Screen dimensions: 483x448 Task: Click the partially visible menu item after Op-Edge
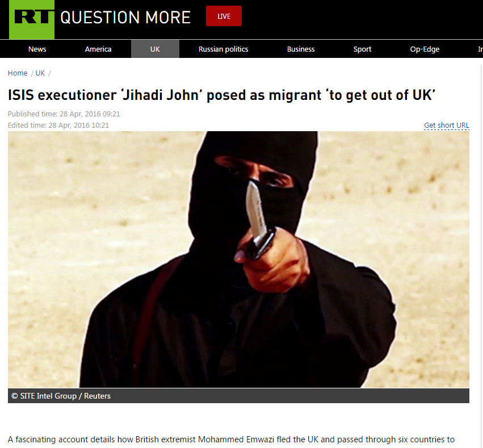point(480,49)
